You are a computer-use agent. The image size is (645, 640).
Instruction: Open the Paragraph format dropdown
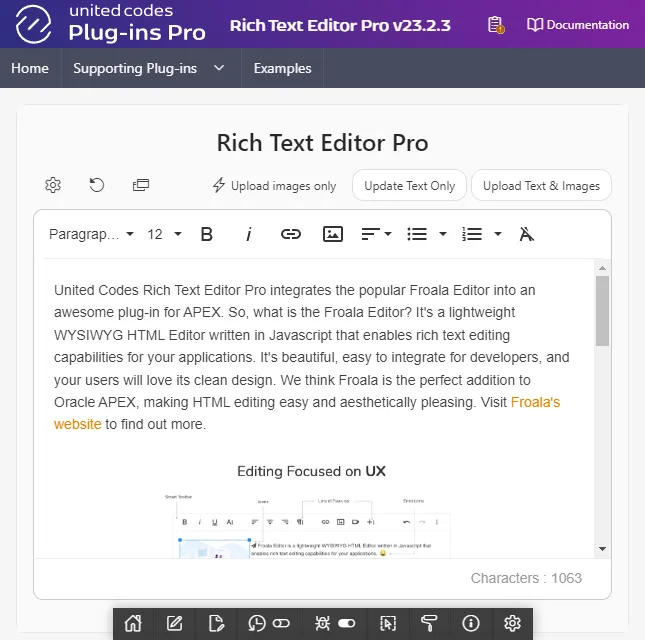91,234
